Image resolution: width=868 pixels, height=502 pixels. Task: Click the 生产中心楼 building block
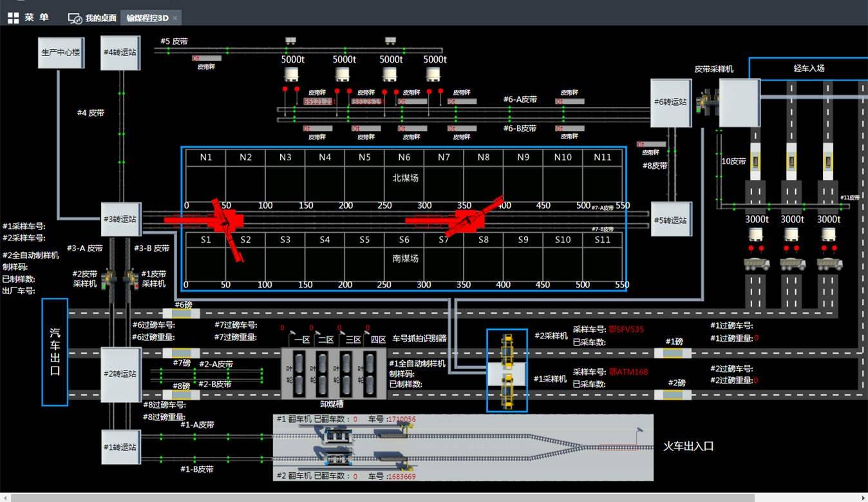pos(61,52)
